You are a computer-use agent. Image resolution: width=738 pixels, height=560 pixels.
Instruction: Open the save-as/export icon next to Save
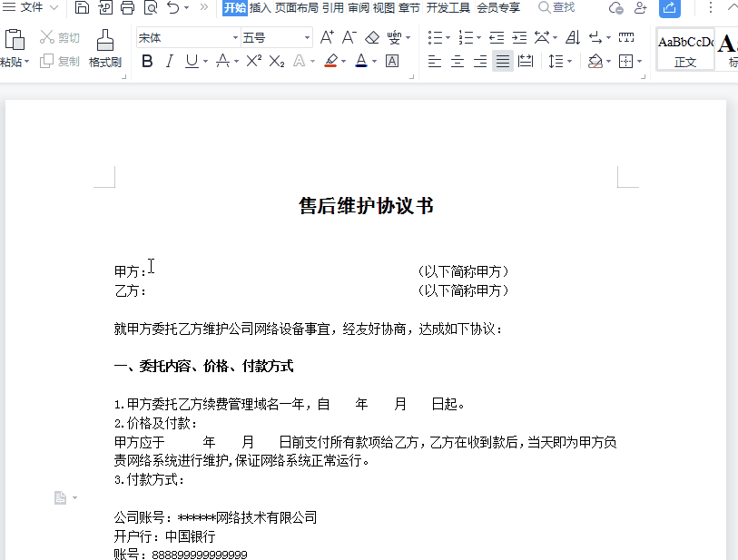105,7
